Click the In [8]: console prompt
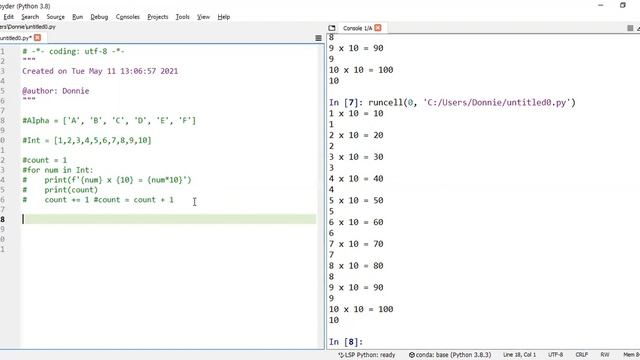This screenshot has width=640, height=360. pos(346,342)
